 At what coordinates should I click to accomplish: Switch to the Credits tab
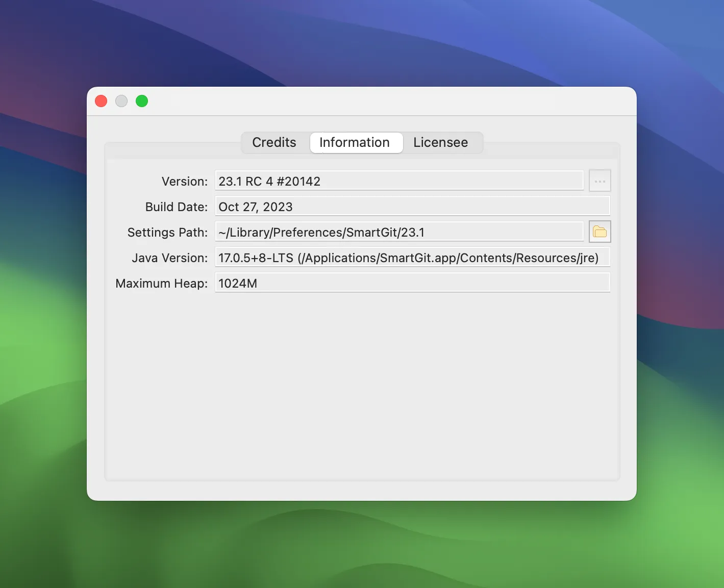(274, 142)
